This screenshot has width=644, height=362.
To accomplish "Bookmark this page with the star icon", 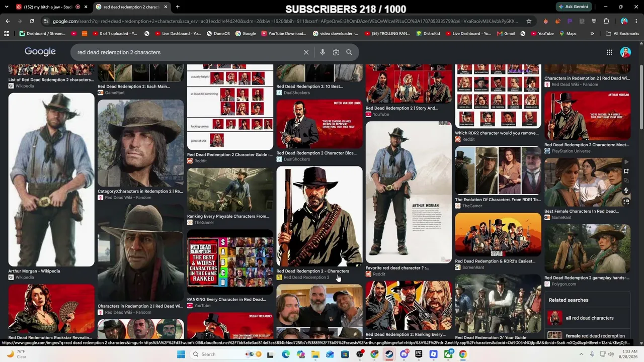I will (x=529, y=21).
